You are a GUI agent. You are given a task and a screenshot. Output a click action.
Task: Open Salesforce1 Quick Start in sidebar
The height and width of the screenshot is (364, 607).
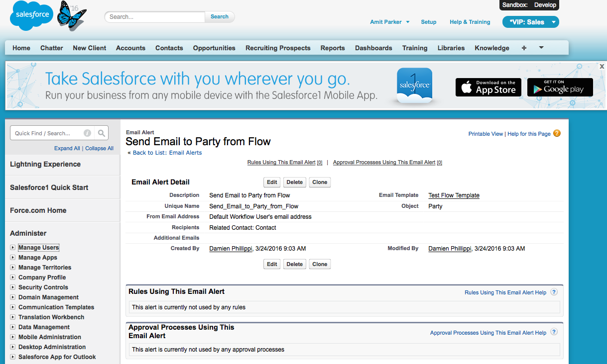(49, 187)
